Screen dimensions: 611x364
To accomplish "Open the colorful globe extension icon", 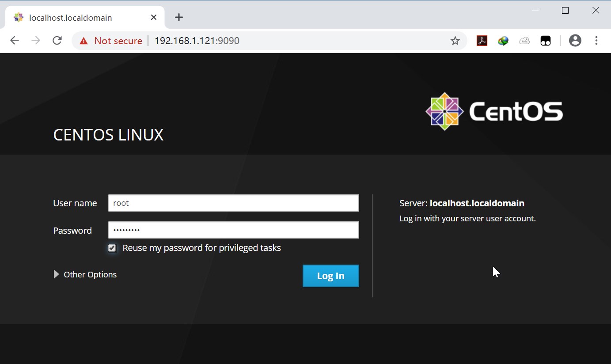I will [x=503, y=41].
